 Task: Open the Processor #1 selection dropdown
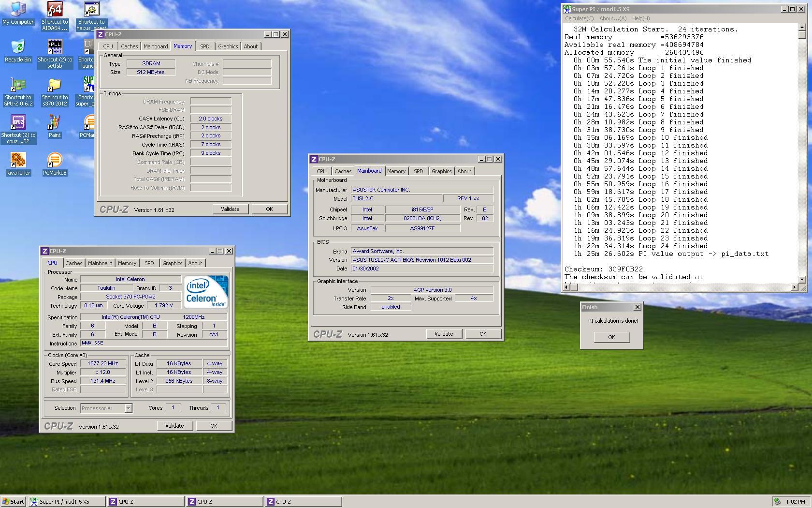[x=128, y=408]
